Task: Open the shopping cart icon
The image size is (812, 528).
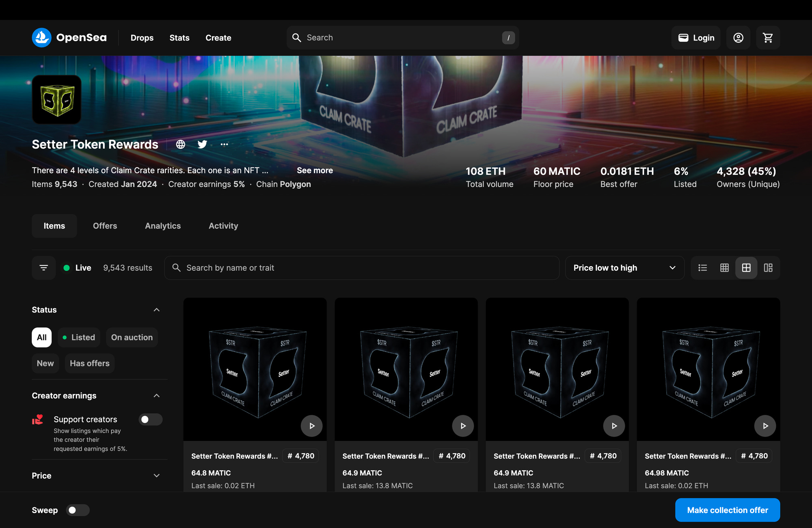Action: (x=768, y=38)
